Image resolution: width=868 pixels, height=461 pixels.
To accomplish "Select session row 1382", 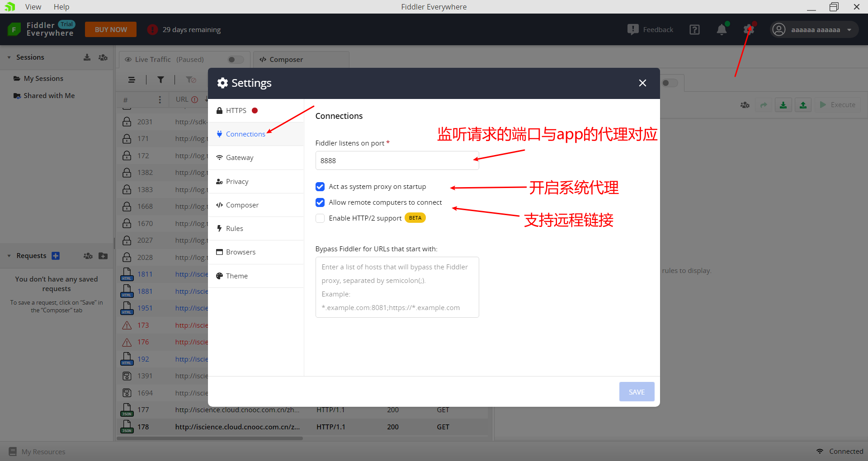I will pos(163,173).
